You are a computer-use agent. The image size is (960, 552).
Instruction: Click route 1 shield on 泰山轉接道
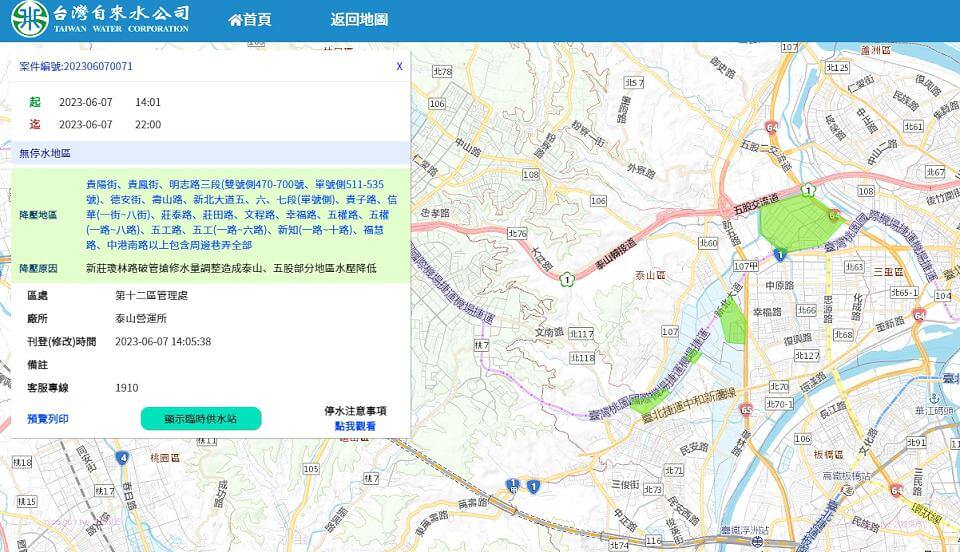(566, 281)
